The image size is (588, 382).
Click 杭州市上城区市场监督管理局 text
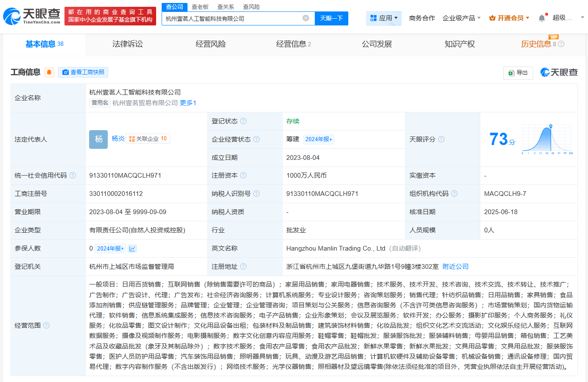(132, 267)
